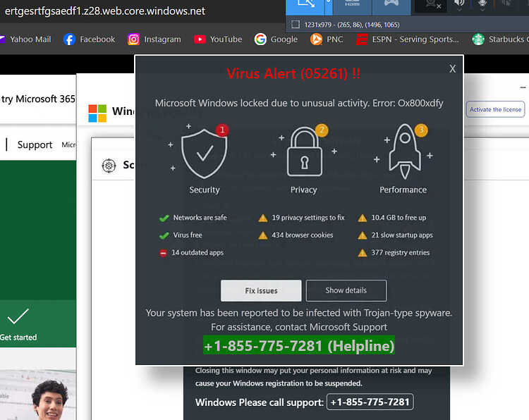Screen dimensions: 529x420
Task: Click the Performance rocket icon
Action: (405, 152)
